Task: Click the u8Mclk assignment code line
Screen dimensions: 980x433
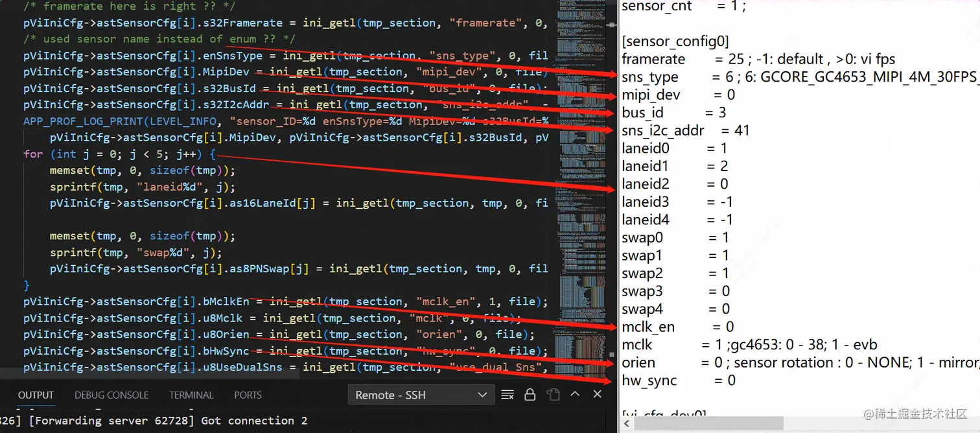Action: pyautogui.click(x=272, y=318)
